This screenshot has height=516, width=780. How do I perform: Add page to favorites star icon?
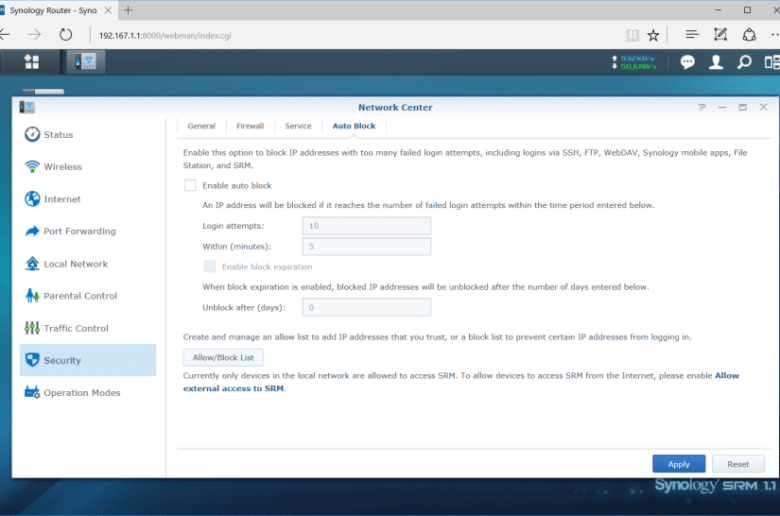coord(653,35)
